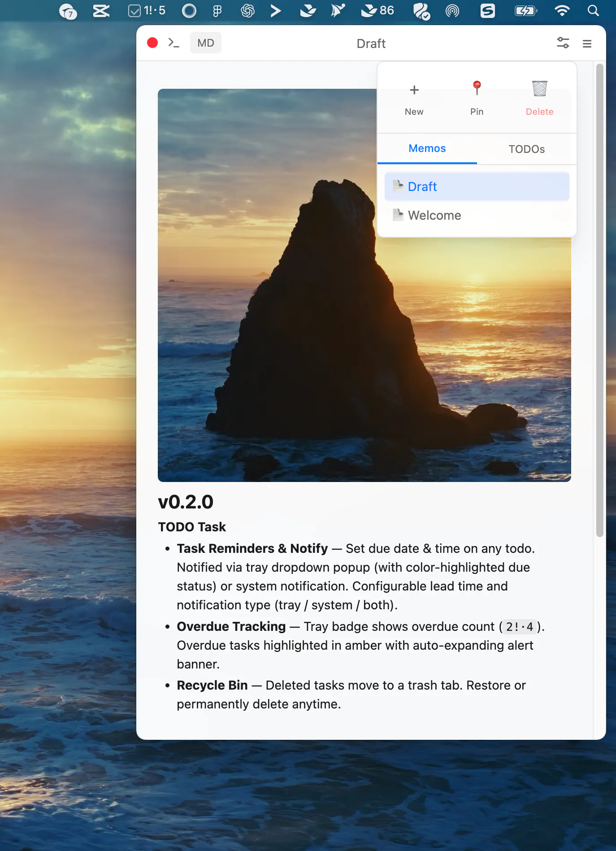Click the bird icon showing 86
This screenshot has width=616, height=851.
(377, 10)
